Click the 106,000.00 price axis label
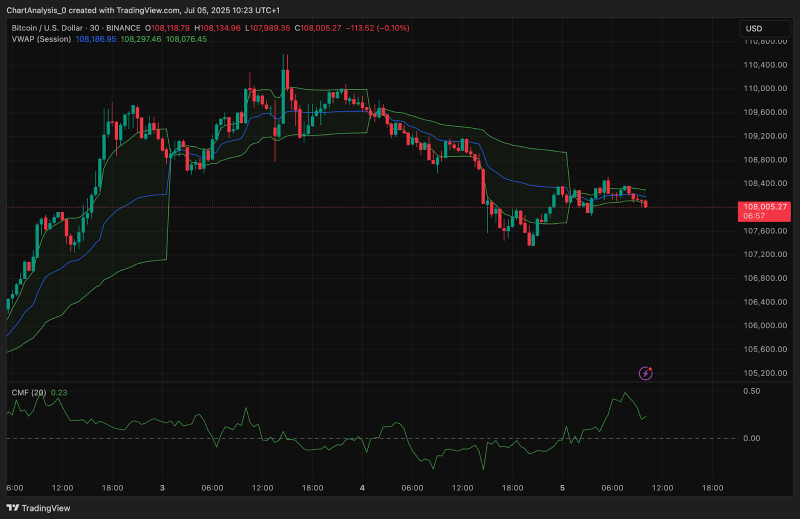Viewport: 800px width, 519px height. pos(765,326)
